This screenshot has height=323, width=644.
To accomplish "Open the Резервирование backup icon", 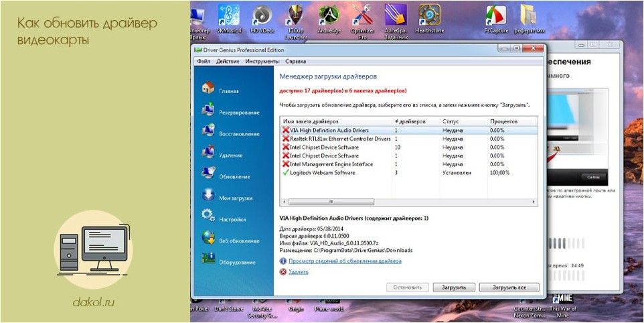I will 208,109.
